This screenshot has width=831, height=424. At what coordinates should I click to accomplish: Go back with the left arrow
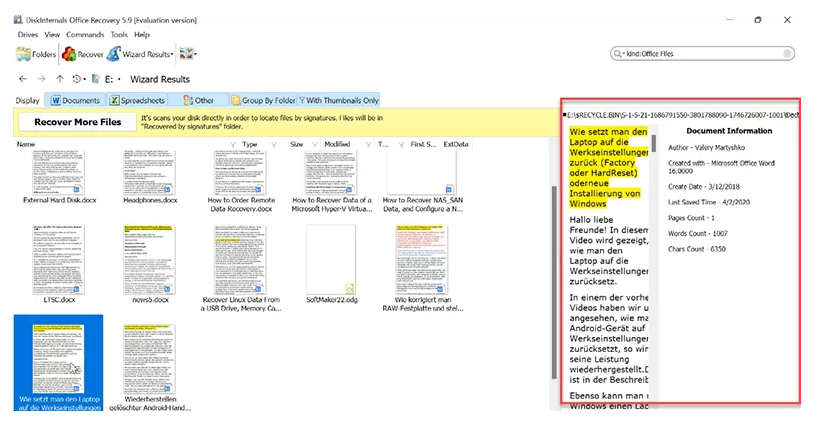[23, 79]
